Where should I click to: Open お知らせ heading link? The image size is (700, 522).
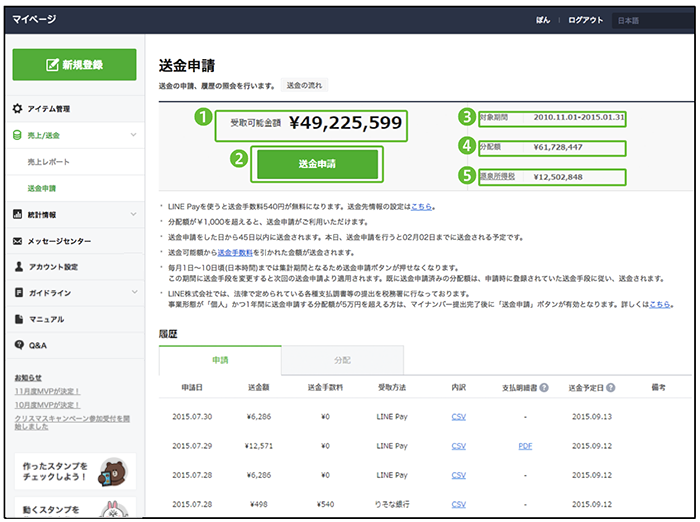tap(28, 378)
